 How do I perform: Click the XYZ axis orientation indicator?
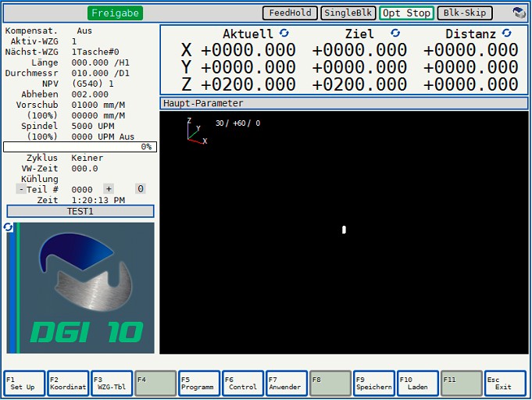[196, 131]
